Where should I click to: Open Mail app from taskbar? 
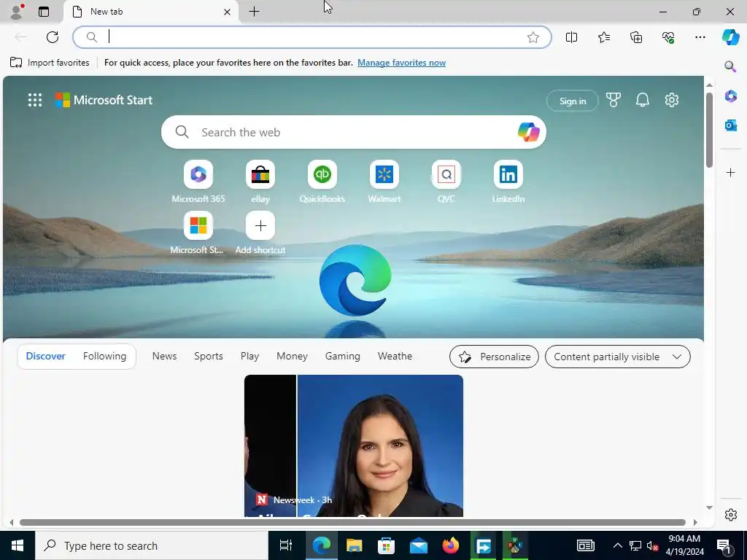pos(418,545)
